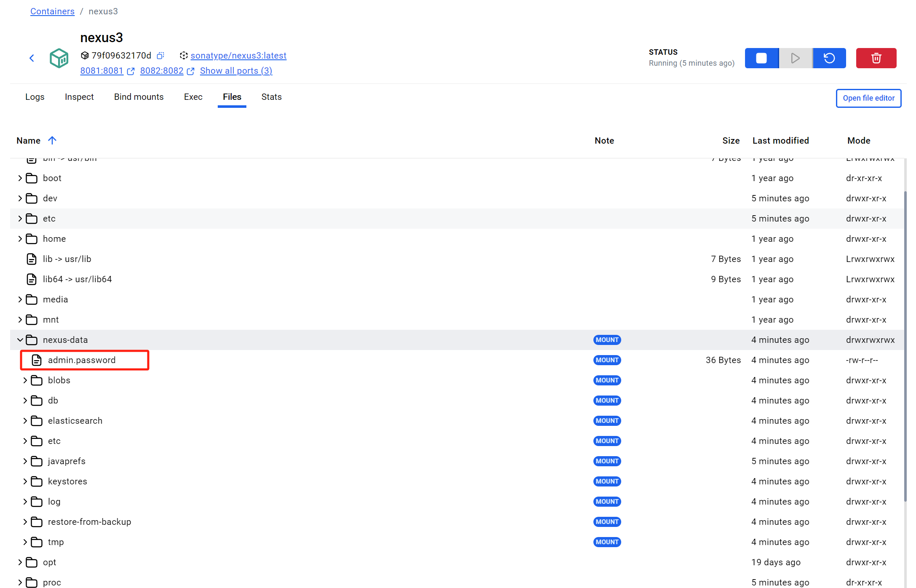This screenshot has height=588, width=916.
Task: Collapse the nexus-data folder
Action: pyautogui.click(x=20, y=340)
